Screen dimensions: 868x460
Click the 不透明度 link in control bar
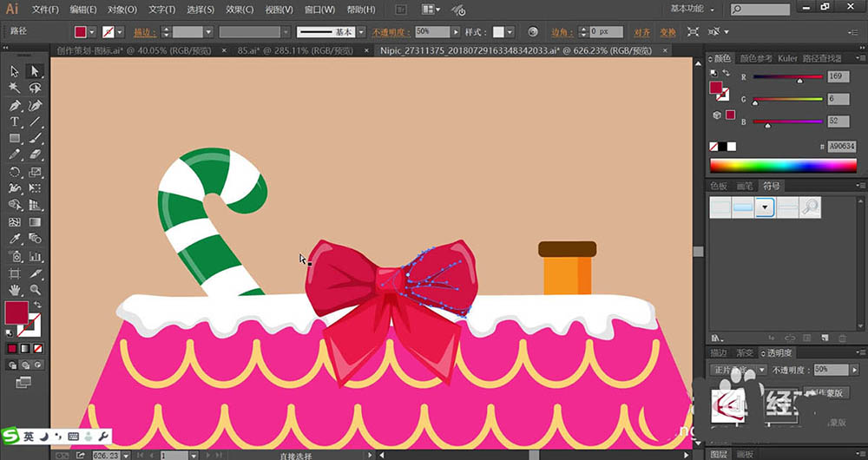click(x=391, y=32)
